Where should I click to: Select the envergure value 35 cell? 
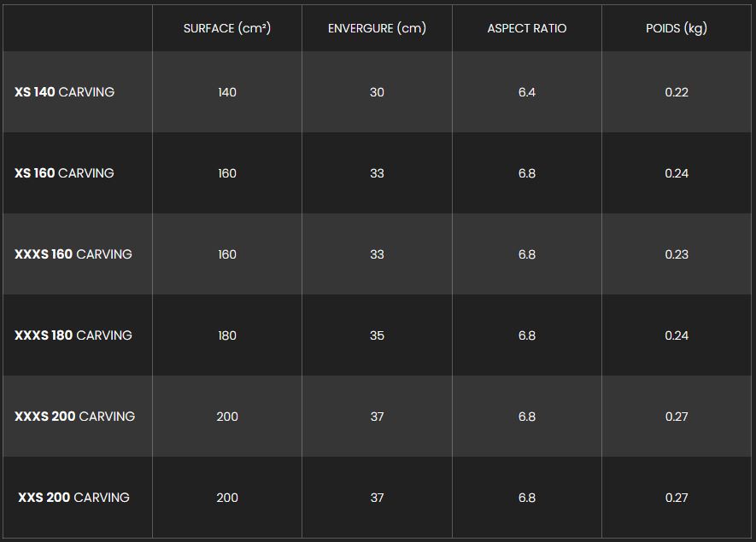tap(377, 335)
